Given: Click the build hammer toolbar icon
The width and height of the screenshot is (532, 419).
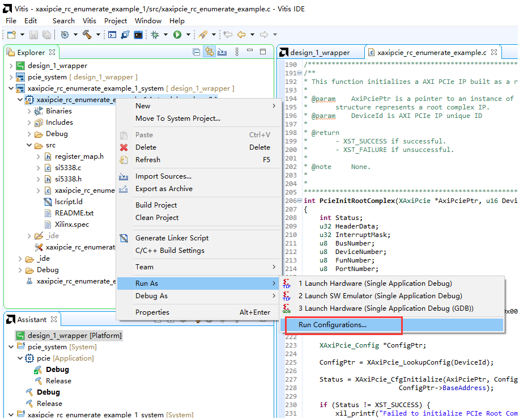Looking at the screenshot, I should coord(87,35).
